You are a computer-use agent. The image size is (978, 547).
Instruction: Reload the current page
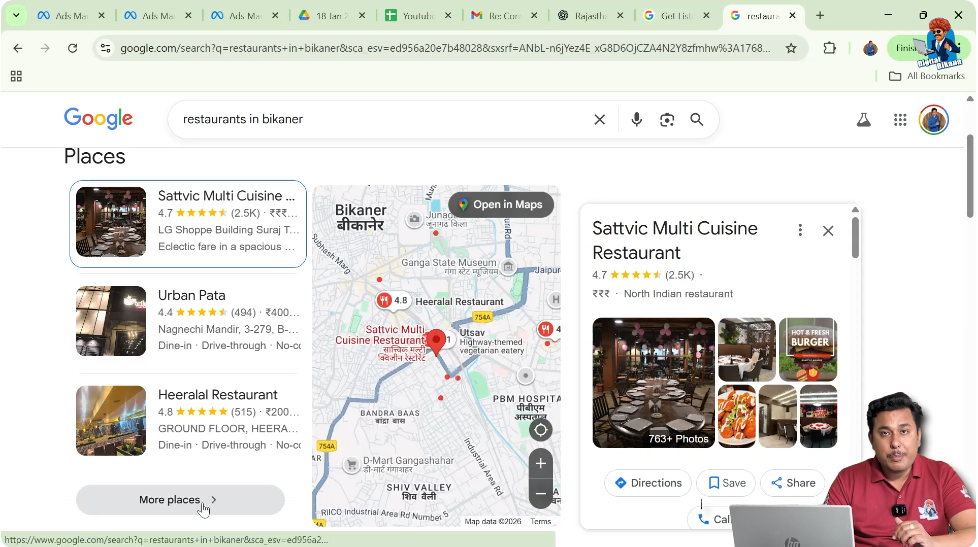point(72,48)
